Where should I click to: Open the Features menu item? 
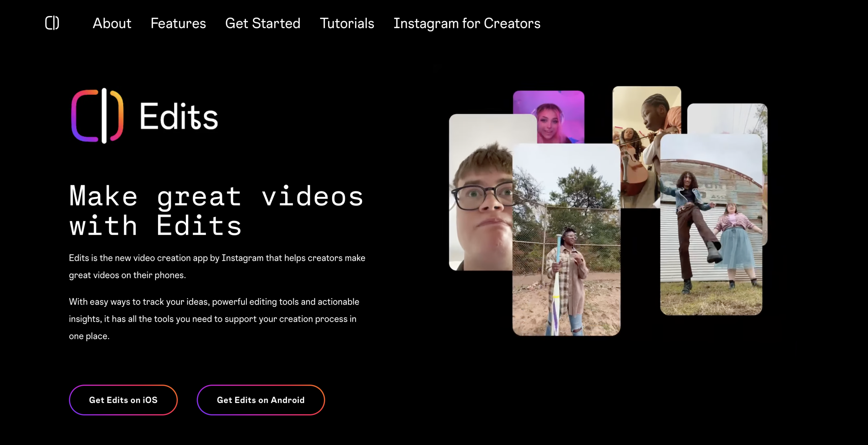coord(178,23)
